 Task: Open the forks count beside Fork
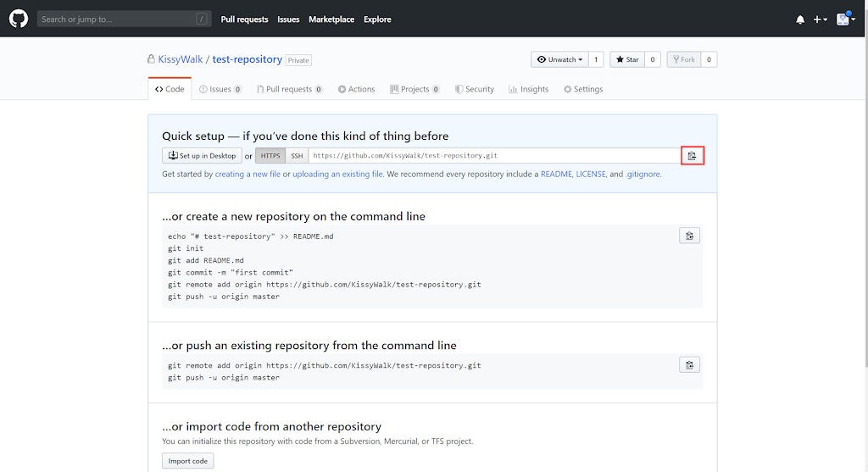(x=709, y=59)
